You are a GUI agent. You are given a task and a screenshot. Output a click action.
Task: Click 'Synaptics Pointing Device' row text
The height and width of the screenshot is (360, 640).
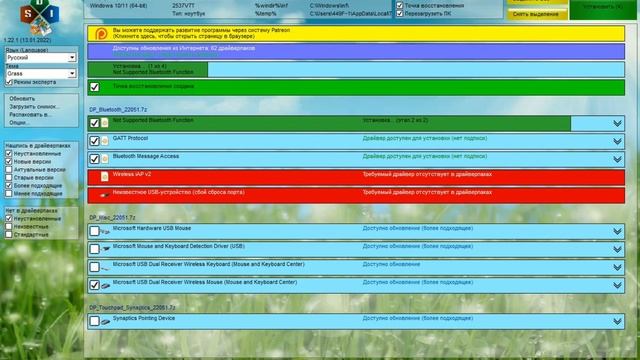click(144, 318)
